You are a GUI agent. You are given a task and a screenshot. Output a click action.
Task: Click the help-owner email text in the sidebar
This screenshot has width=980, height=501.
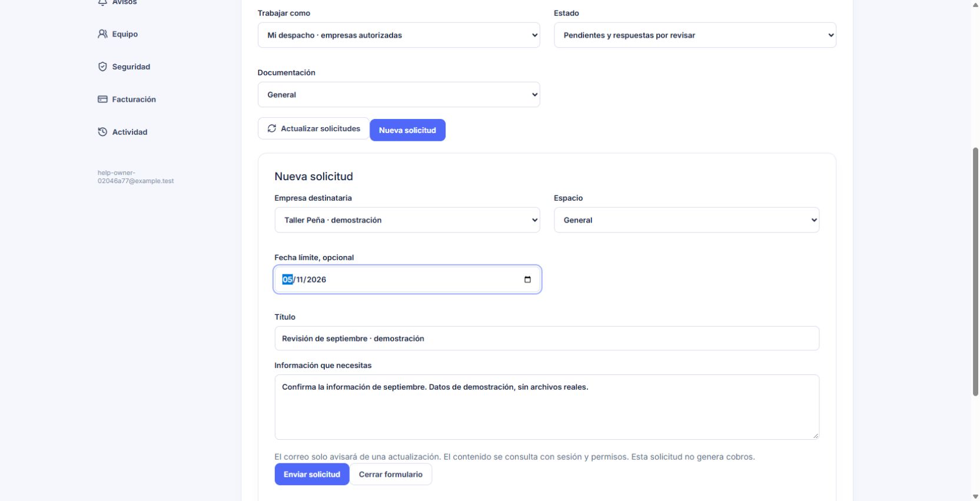pyautogui.click(x=135, y=177)
